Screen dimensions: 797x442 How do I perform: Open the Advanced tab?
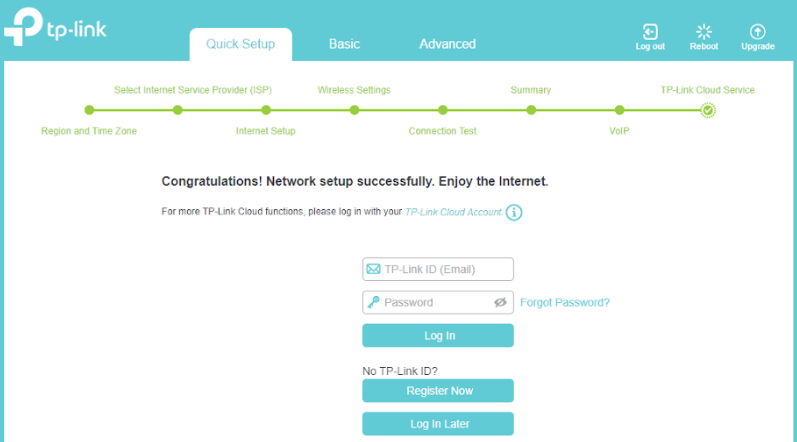pyautogui.click(x=447, y=44)
